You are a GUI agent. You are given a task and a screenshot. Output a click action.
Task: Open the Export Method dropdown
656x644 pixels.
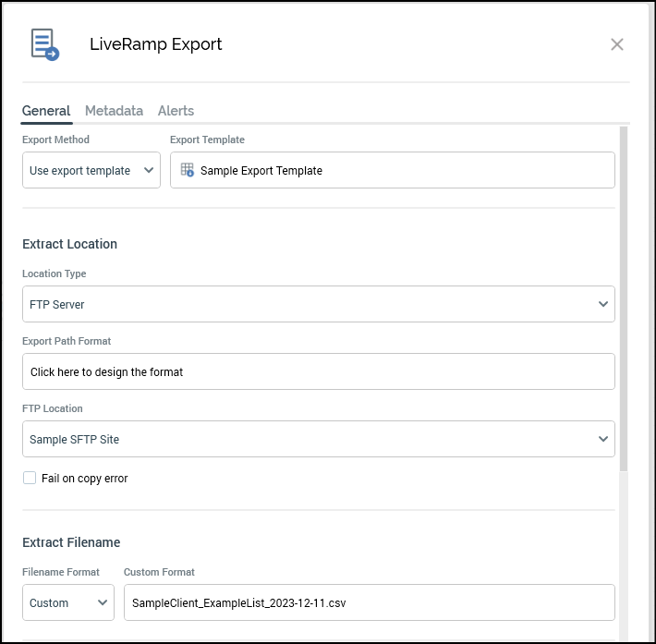(91, 170)
